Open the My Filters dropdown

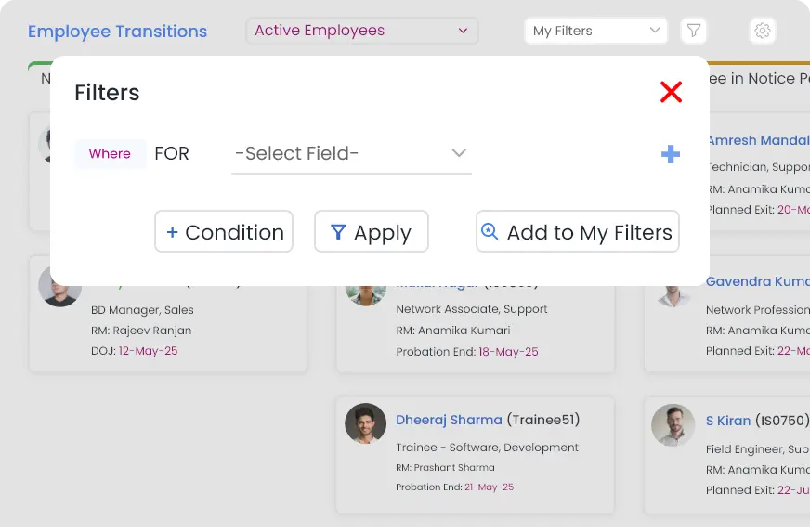[x=595, y=31]
